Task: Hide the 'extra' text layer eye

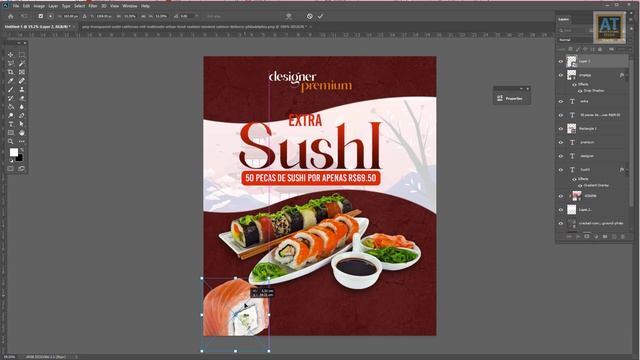Action: [560, 101]
